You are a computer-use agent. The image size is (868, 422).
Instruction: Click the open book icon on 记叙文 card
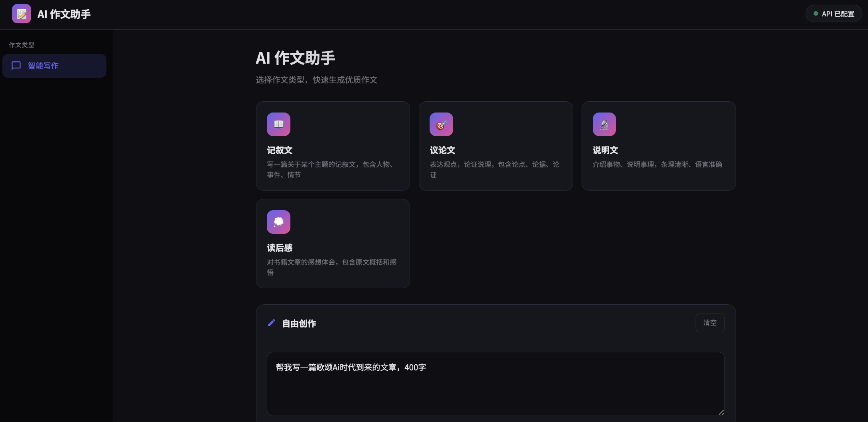point(278,124)
